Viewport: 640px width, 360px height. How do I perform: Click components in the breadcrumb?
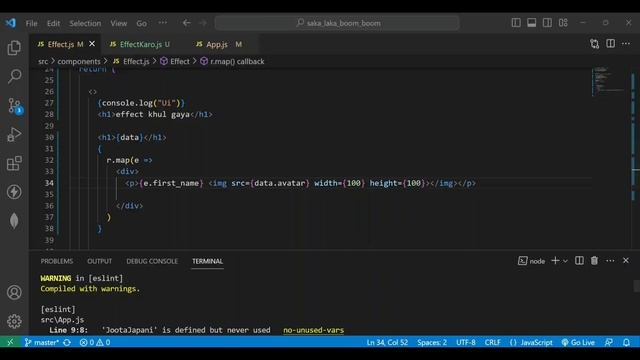point(79,61)
